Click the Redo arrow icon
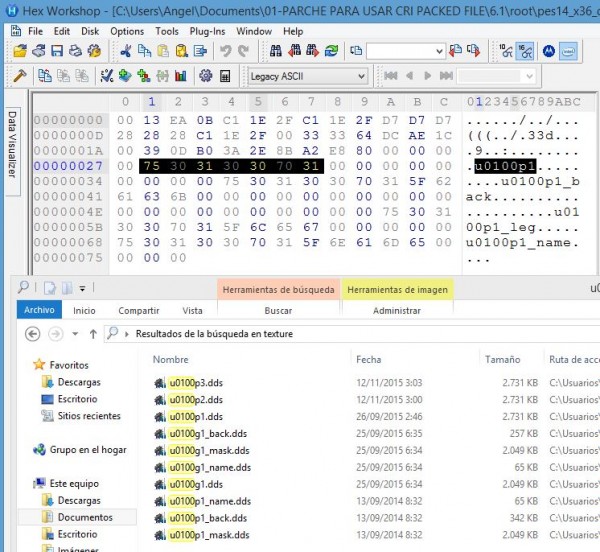600x552 pixels. pyautogui.click(x=243, y=50)
